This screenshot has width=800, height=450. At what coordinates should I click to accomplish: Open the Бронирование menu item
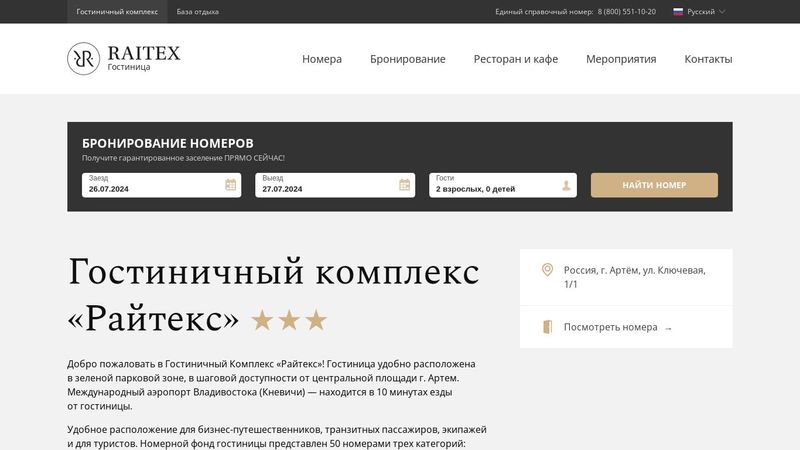pos(408,59)
